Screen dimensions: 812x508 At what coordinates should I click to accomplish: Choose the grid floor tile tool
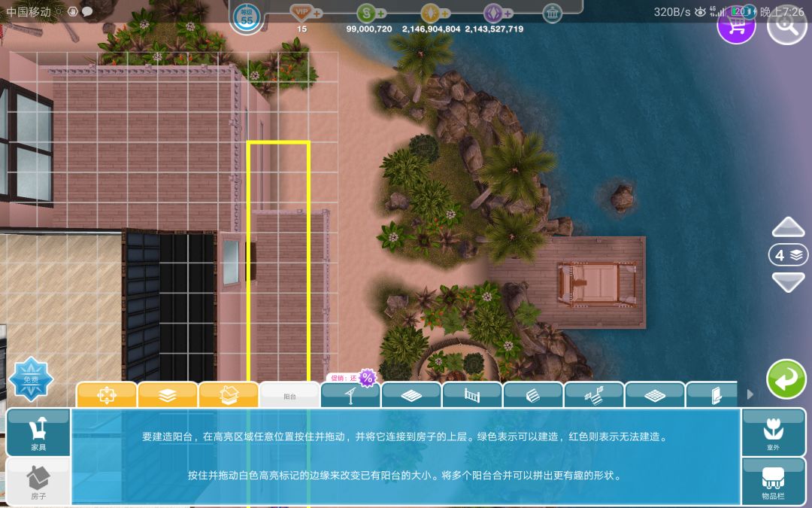click(x=655, y=396)
